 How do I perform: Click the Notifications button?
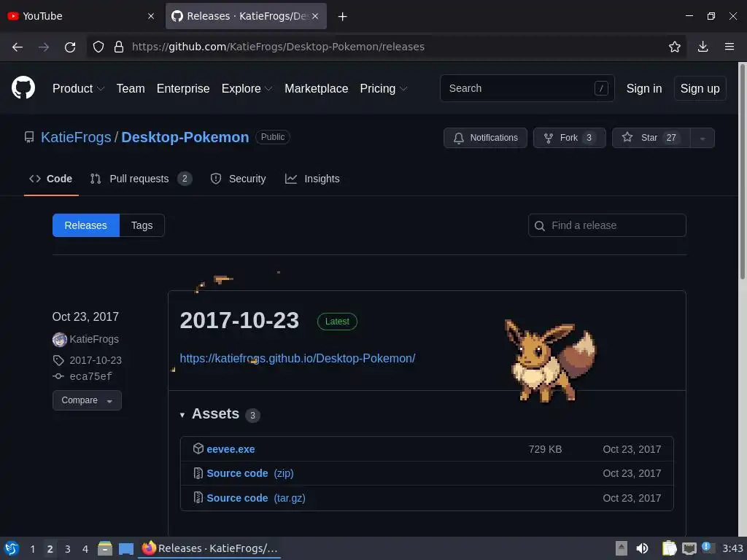[485, 138]
